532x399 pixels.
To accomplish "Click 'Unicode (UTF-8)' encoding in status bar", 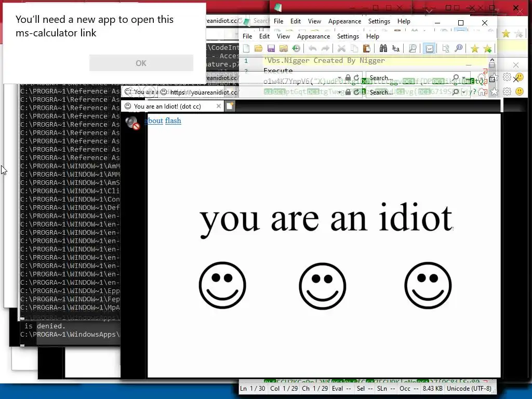I will tap(469, 389).
